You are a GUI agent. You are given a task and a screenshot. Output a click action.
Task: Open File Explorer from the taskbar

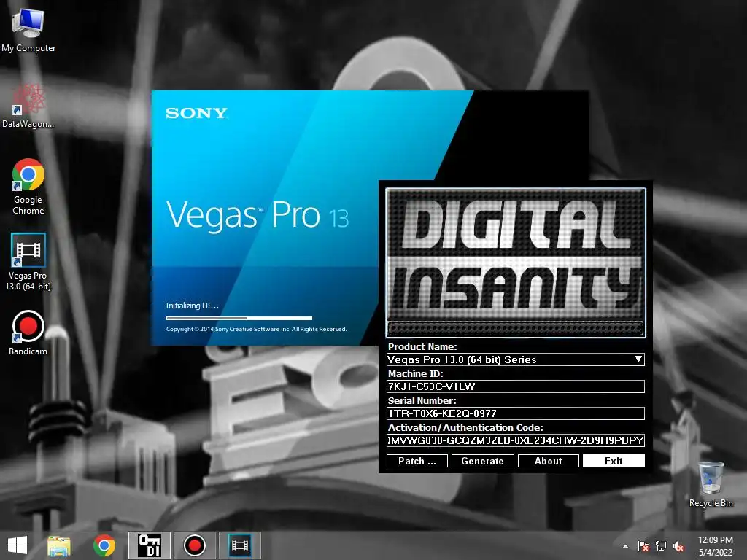pos(59,545)
